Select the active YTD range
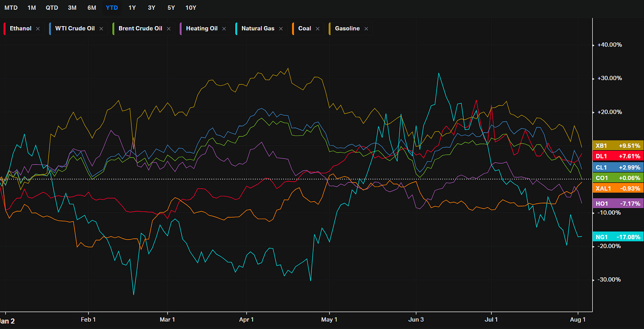644x329 pixels. 112,8
